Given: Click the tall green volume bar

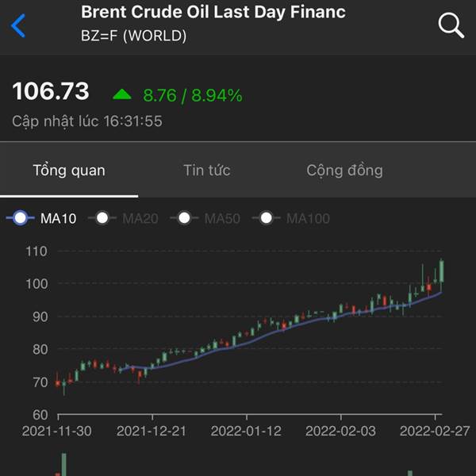Looking at the screenshot, I should 64,464.
